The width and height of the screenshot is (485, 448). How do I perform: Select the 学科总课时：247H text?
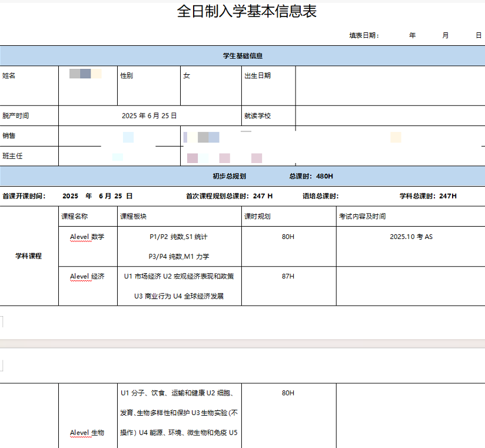click(428, 196)
